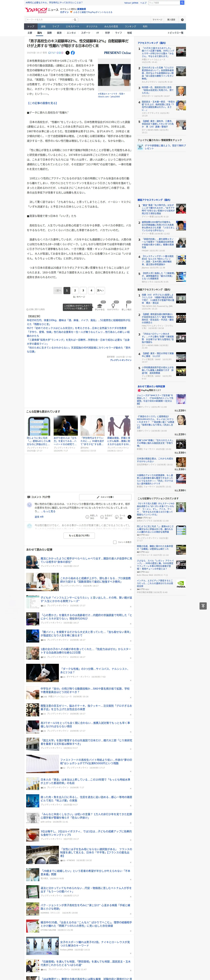Open 【この記事の画像を見る】 link

(42, 103)
